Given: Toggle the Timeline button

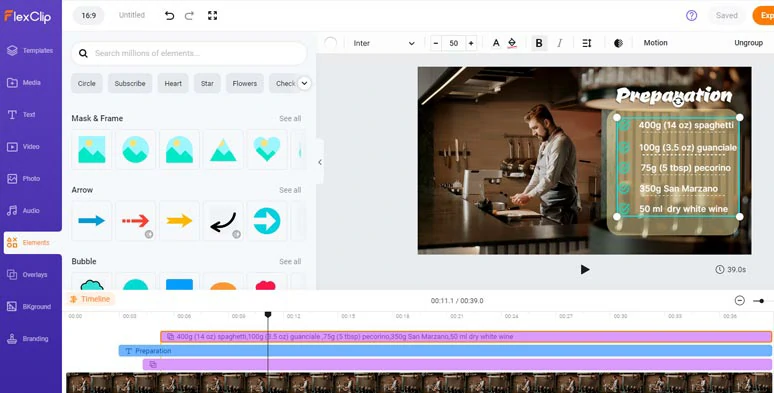Looking at the screenshot, I should pos(90,299).
